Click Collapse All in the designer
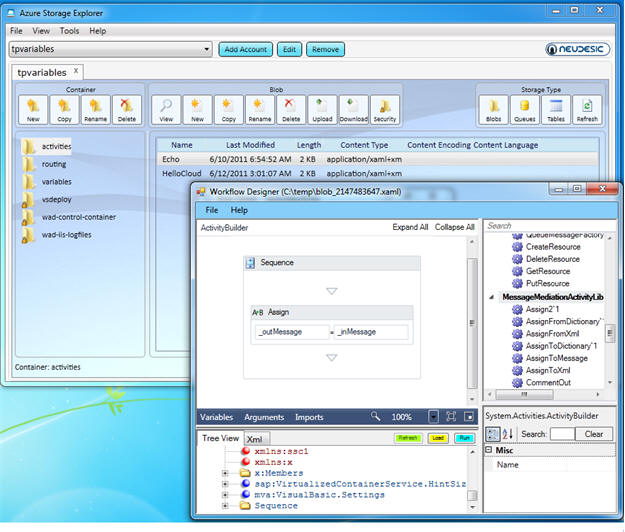Image resolution: width=625 pixels, height=532 pixels. pyautogui.click(x=455, y=227)
